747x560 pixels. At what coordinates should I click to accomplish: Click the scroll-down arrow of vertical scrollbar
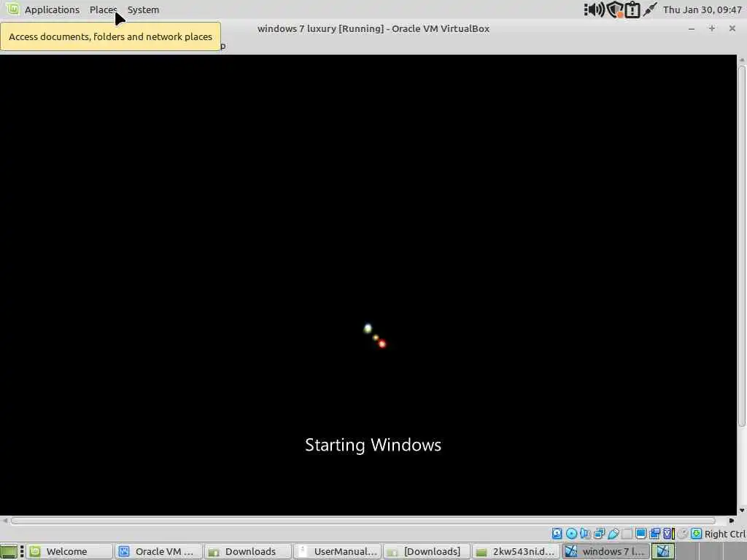(x=741, y=510)
